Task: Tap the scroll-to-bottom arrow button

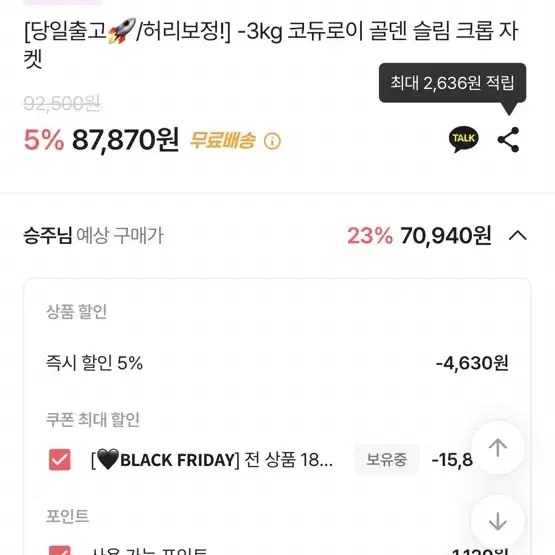Action: pos(498,521)
